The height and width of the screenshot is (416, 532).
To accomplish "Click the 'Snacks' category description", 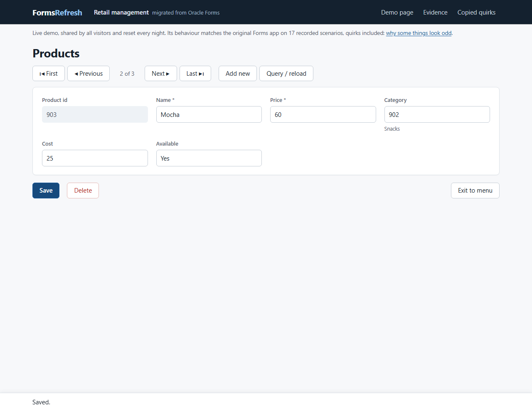I will click(392, 129).
